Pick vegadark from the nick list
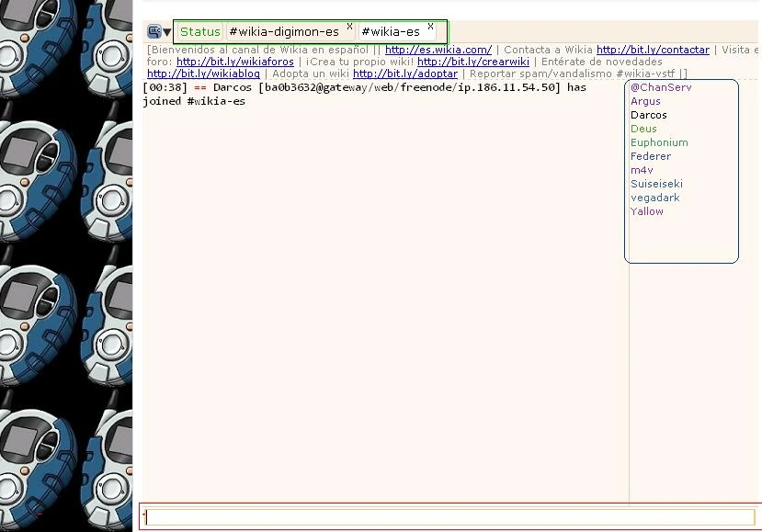Image resolution: width=762 pixels, height=532 pixels. click(655, 198)
